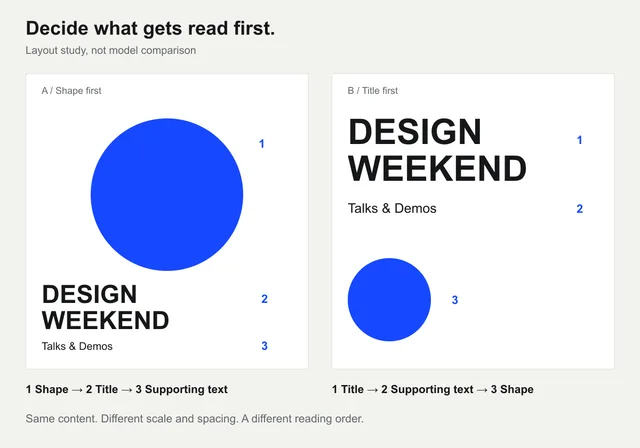Image resolution: width=640 pixels, height=448 pixels.
Task: Click 'Layout study, not model comparison' subtitle
Action: coord(111,51)
